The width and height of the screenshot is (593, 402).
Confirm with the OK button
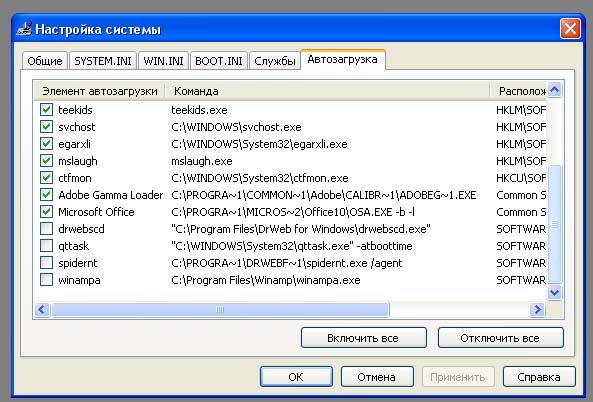[x=296, y=377]
